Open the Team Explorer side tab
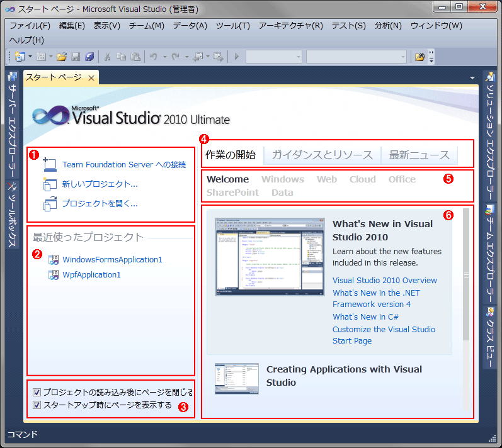502x448 pixels. coord(489,254)
